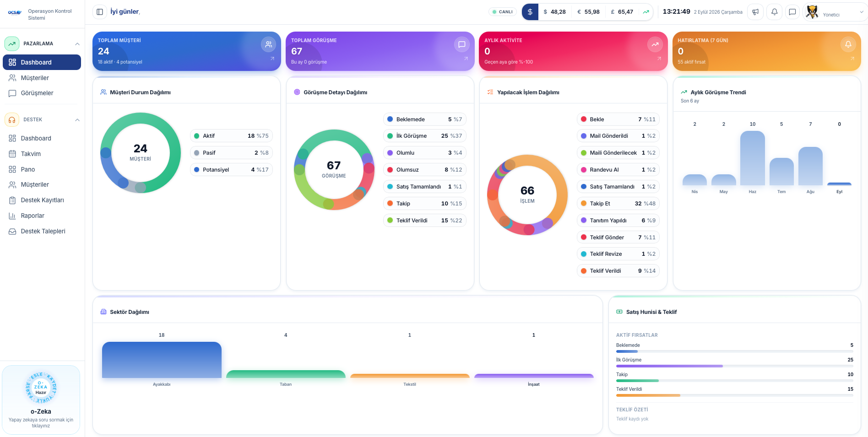Click the Teklif Gönder legend item
Viewport: 868px width, 437px height.
(618, 237)
